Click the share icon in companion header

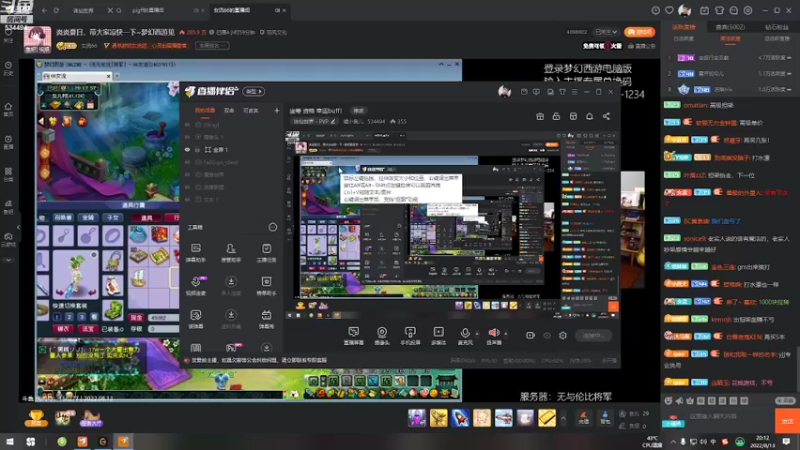tap(606, 116)
